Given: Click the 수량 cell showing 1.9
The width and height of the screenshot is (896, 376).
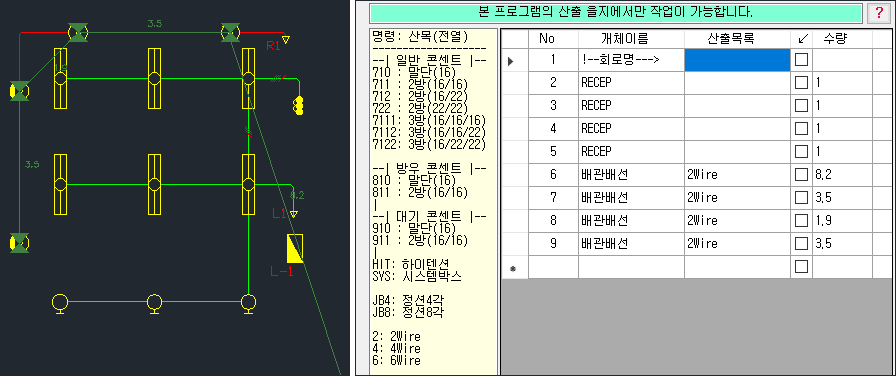Looking at the screenshot, I should point(842,221).
